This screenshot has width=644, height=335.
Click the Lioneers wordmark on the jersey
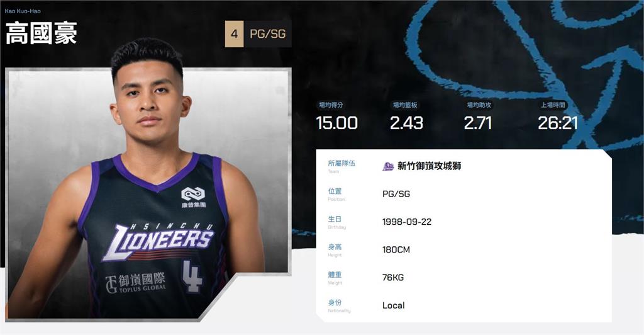click(x=158, y=242)
